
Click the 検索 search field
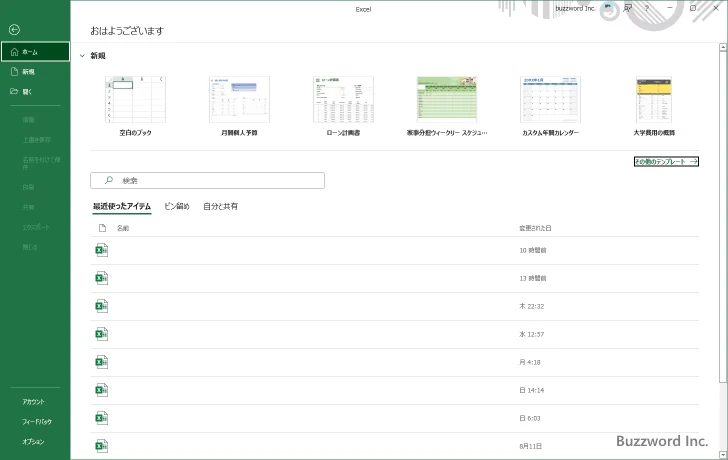[208, 181]
